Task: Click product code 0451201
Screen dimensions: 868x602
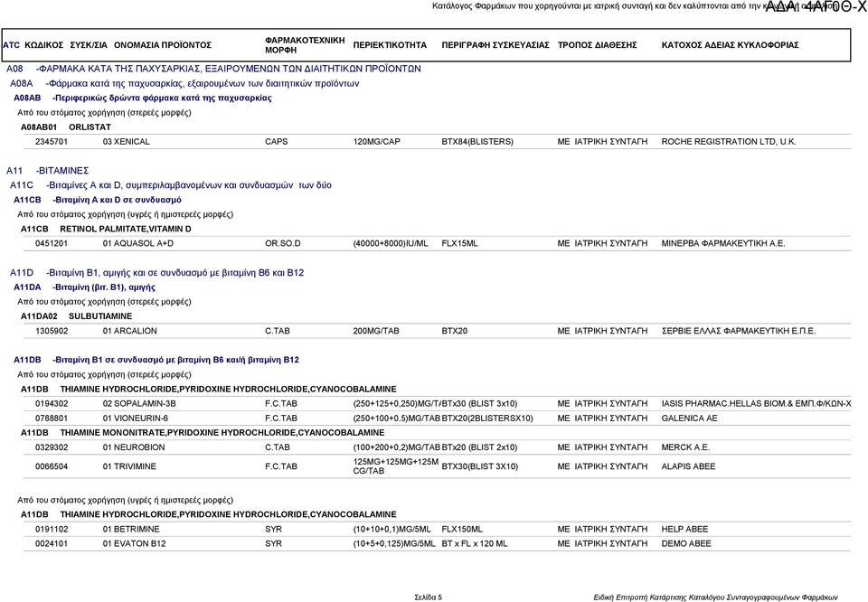Action: [52, 243]
